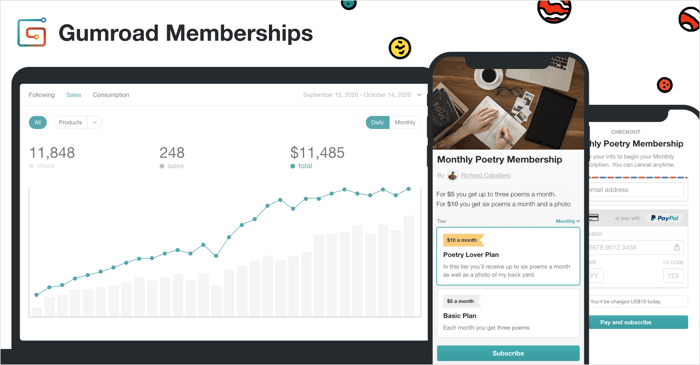Click the credit card icon in checkout
700x365 pixels.
pos(593,218)
